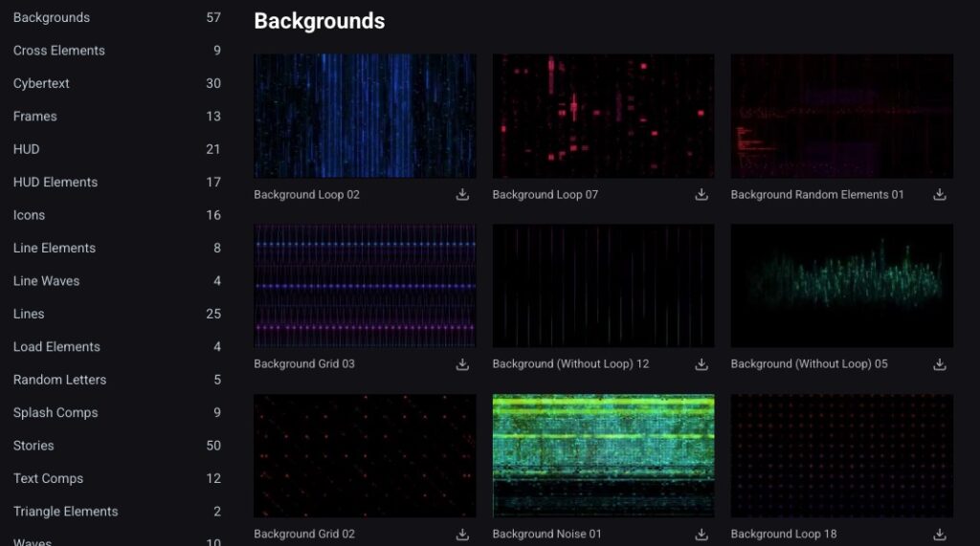Select the HUD Elements category

click(56, 182)
